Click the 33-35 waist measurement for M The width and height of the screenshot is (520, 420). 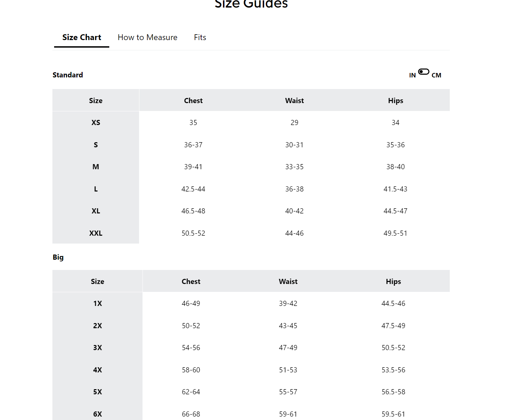tap(294, 167)
